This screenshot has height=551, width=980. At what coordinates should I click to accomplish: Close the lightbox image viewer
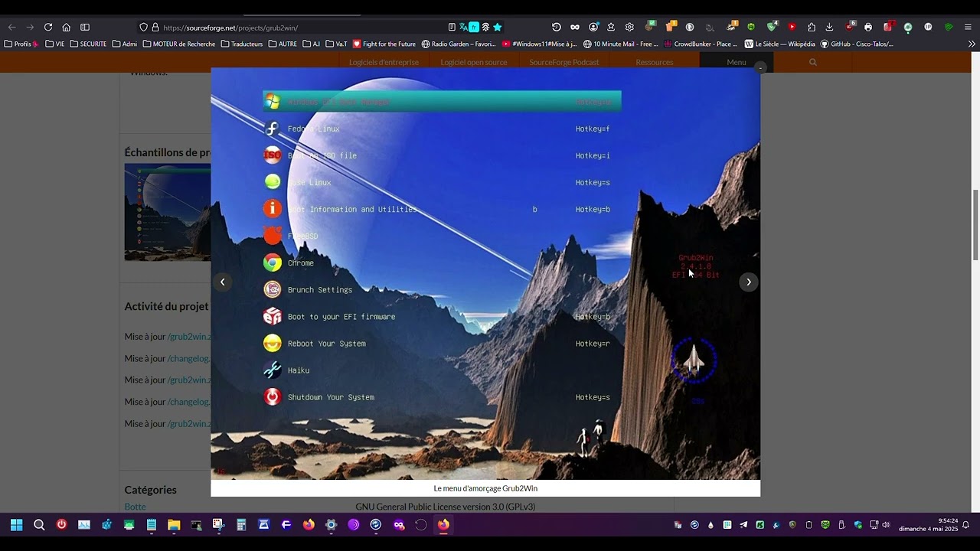coord(760,68)
